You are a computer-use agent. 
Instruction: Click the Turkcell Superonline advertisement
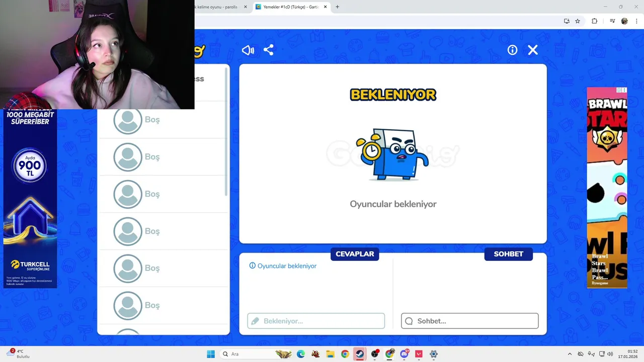30,199
